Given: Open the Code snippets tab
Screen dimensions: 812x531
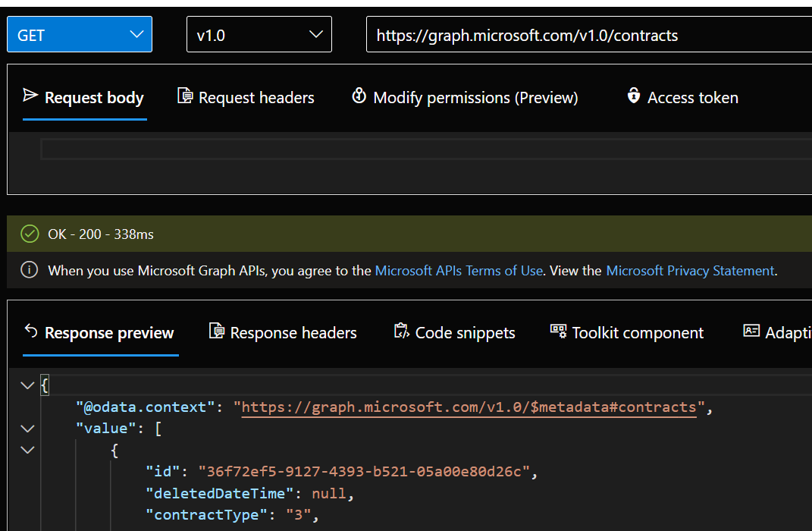Looking at the screenshot, I should pyautogui.click(x=454, y=332).
